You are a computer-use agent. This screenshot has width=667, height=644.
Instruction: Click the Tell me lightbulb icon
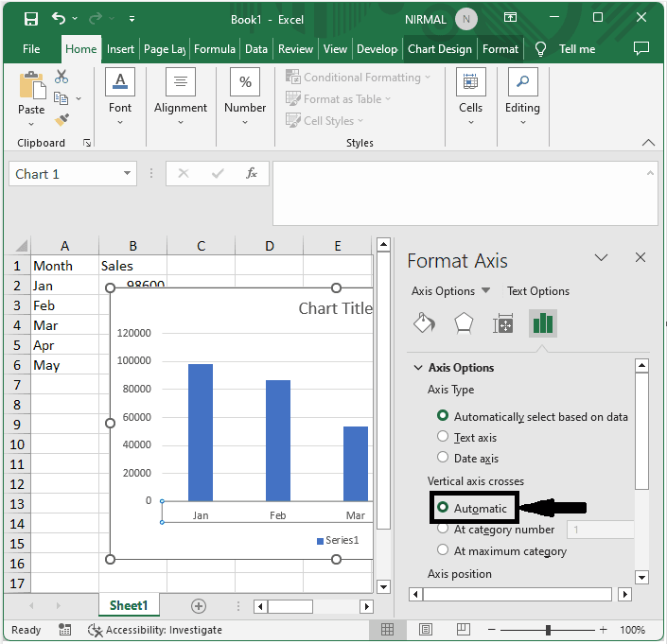pos(540,49)
